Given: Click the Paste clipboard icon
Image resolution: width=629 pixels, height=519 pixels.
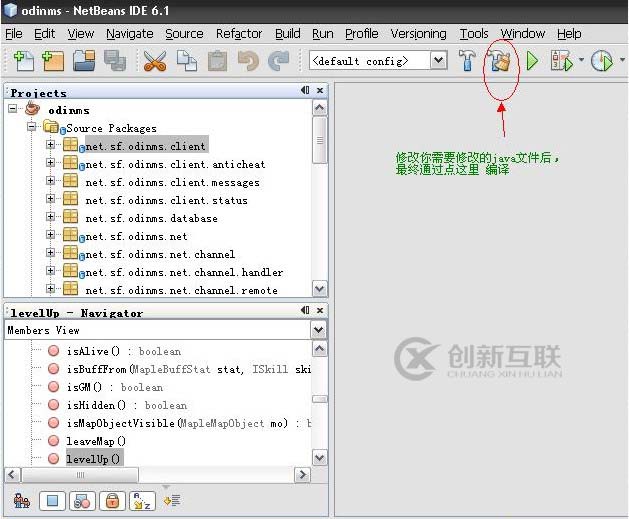Looking at the screenshot, I should pos(217,61).
